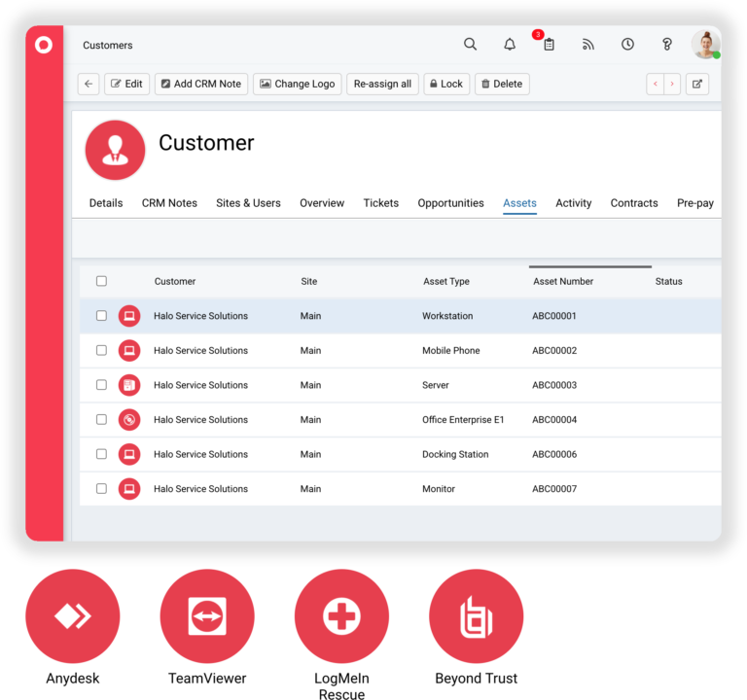Click the red Customer avatar logo

pos(116,150)
